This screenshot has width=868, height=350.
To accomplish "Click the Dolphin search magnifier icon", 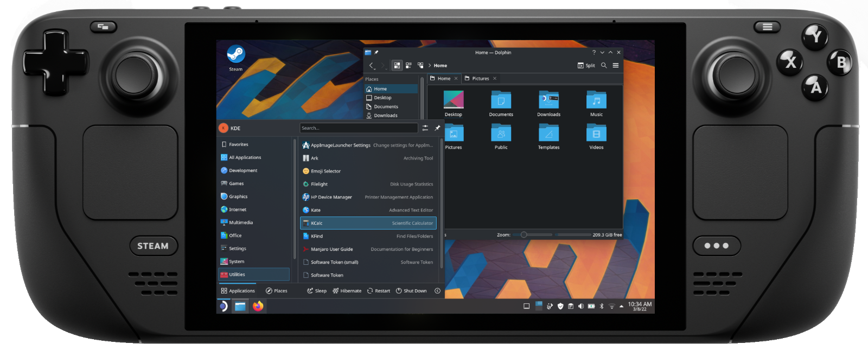I will (604, 66).
